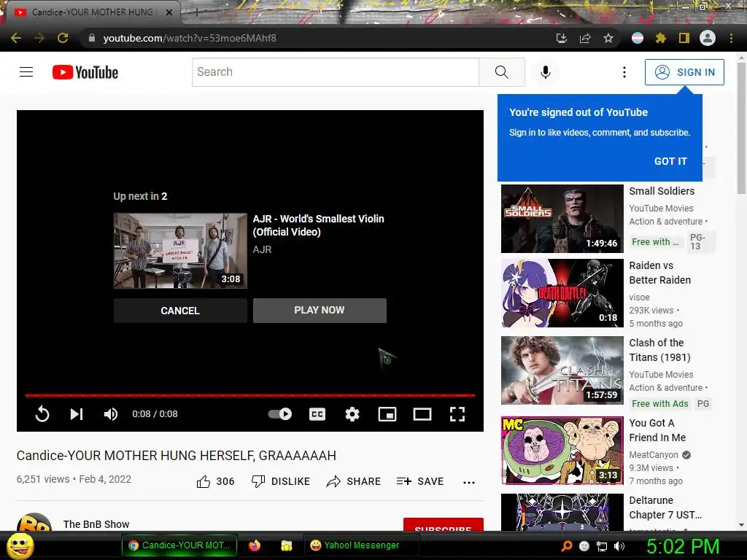Like the video with thumbs up
747x560 pixels.
[x=204, y=481]
